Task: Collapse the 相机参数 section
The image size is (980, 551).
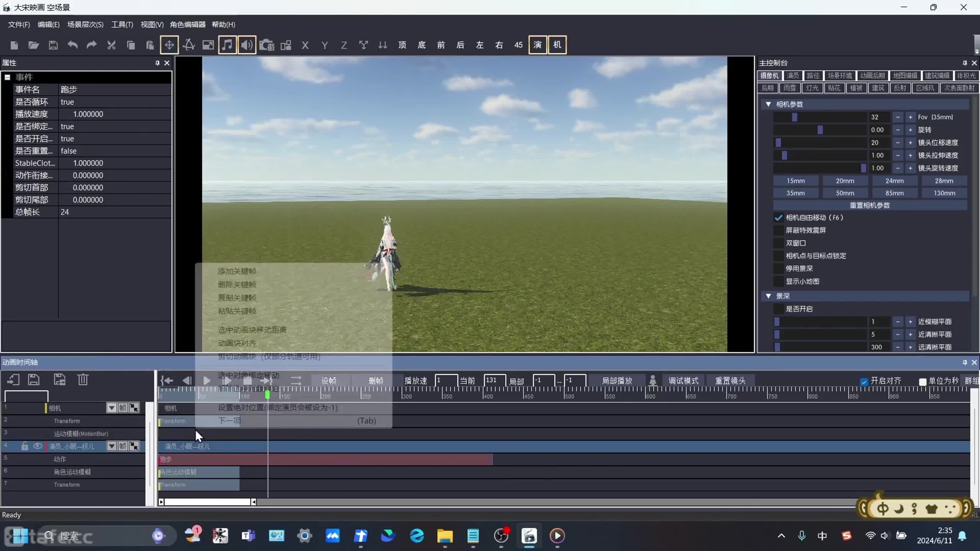Action: pyautogui.click(x=768, y=104)
